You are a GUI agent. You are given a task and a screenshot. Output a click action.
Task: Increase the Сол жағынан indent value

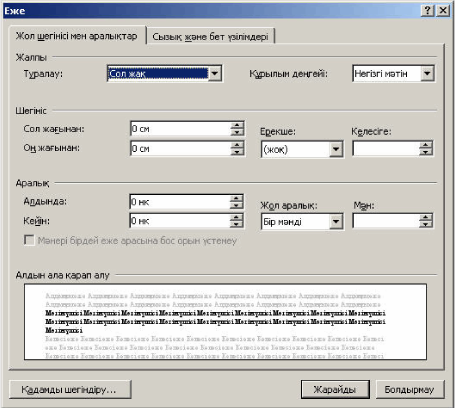click(237, 125)
